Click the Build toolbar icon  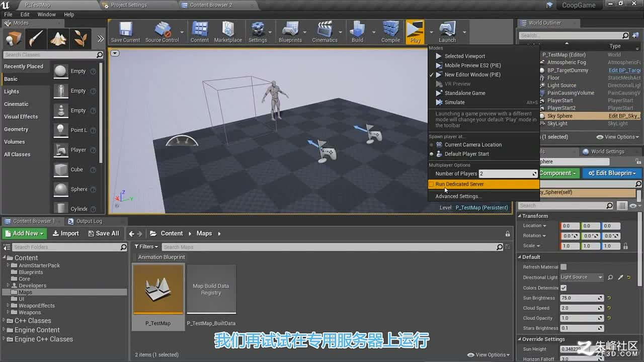(x=358, y=32)
